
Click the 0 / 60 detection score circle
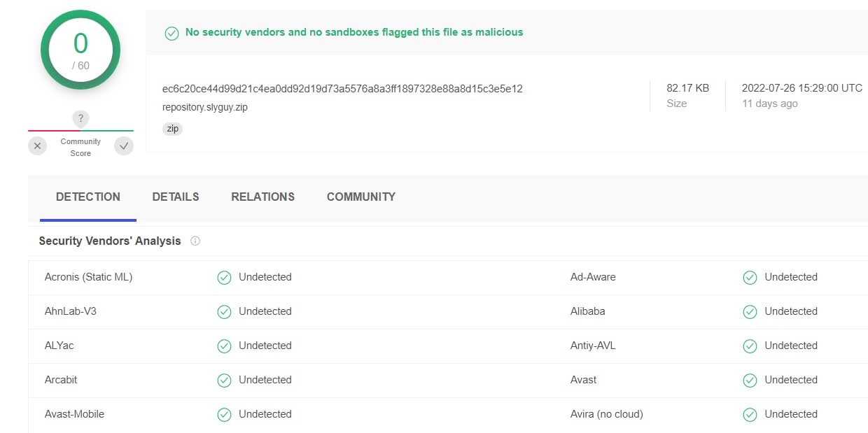pos(80,50)
